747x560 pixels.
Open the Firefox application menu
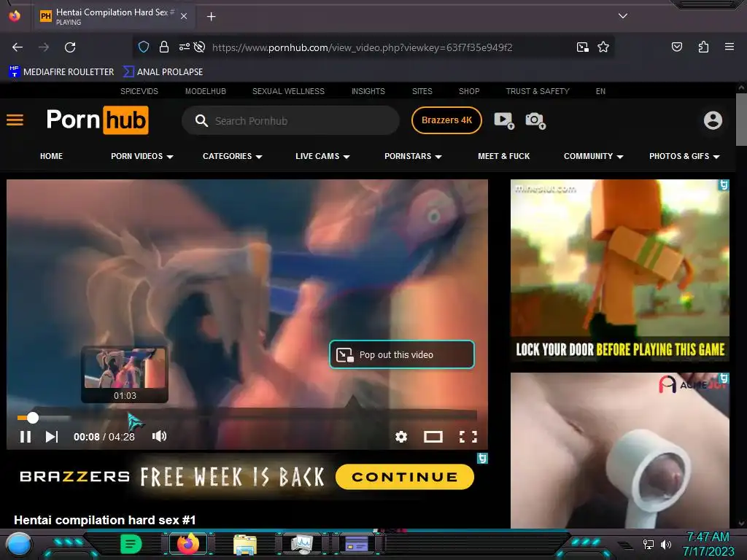[729, 47]
